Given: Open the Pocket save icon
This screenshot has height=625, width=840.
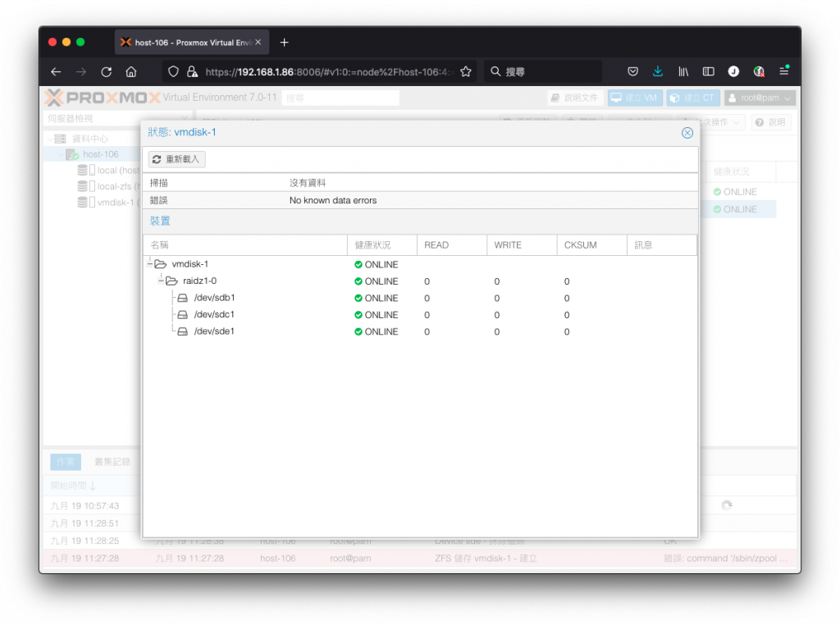Looking at the screenshot, I should click(632, 71).
